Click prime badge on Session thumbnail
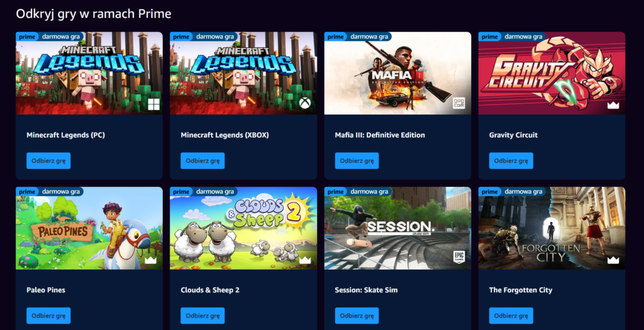This screenshot has height=330, width=644. (x=336, y=192)
